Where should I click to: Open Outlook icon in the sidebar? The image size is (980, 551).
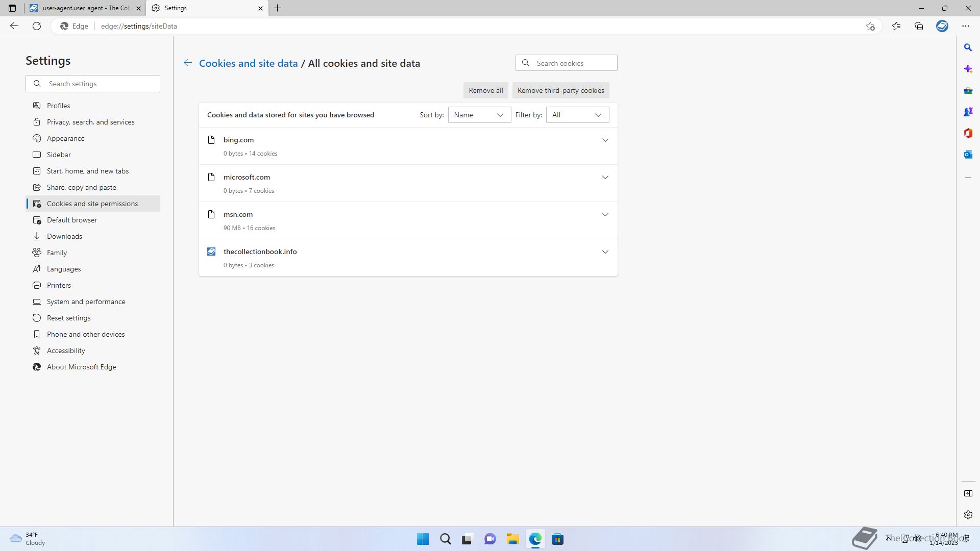(x=968, y=155)
